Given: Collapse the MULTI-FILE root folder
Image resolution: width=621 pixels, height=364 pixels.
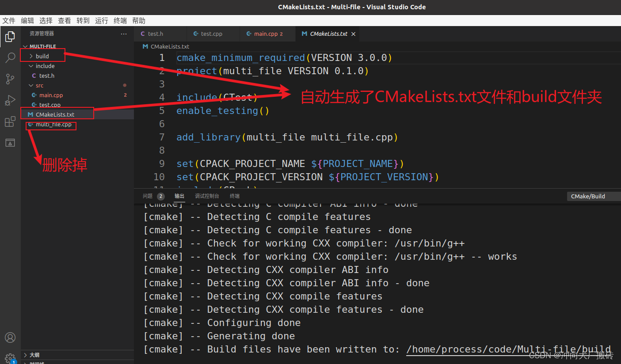Looking at the screenshot, I should point(25,46).
